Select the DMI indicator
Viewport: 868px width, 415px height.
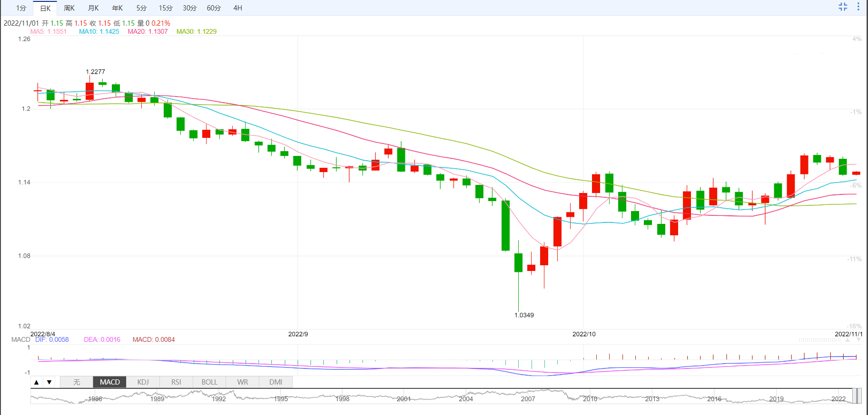click(x=276, y=382)
